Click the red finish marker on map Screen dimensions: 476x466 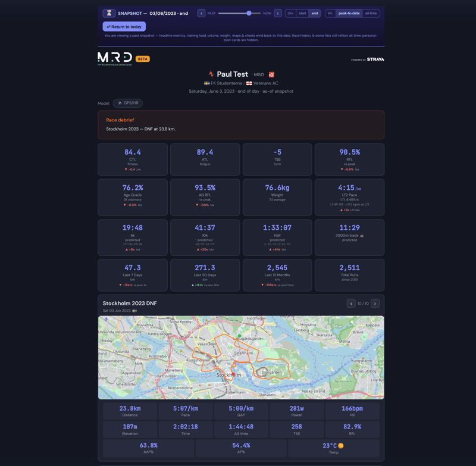tap(233, 374)
